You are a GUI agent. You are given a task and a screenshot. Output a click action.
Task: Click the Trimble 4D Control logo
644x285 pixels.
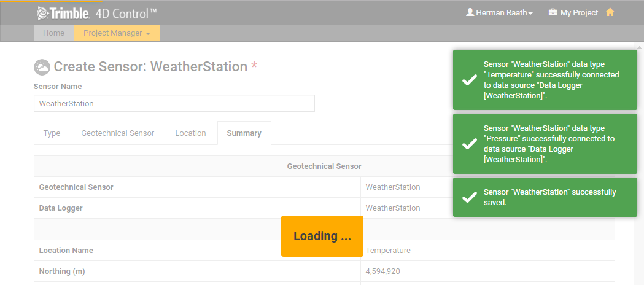96,13
